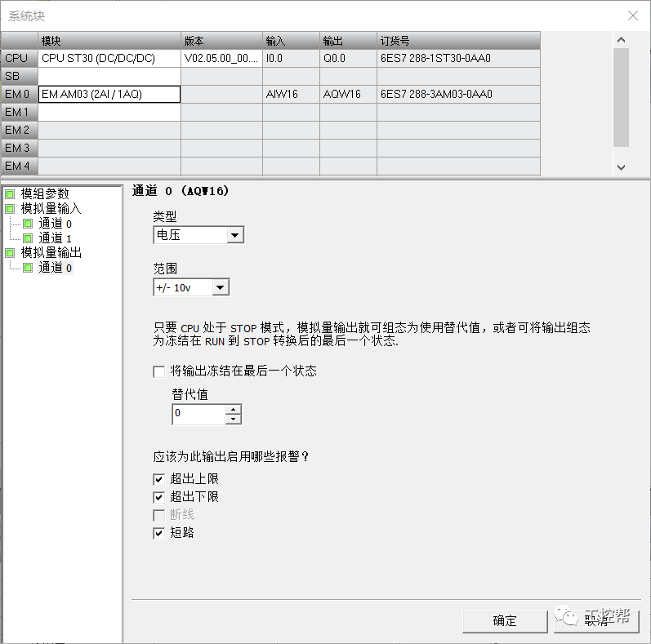Click the 模块 column header
This screenshot has width=651, height=644.
pos(109,41)
